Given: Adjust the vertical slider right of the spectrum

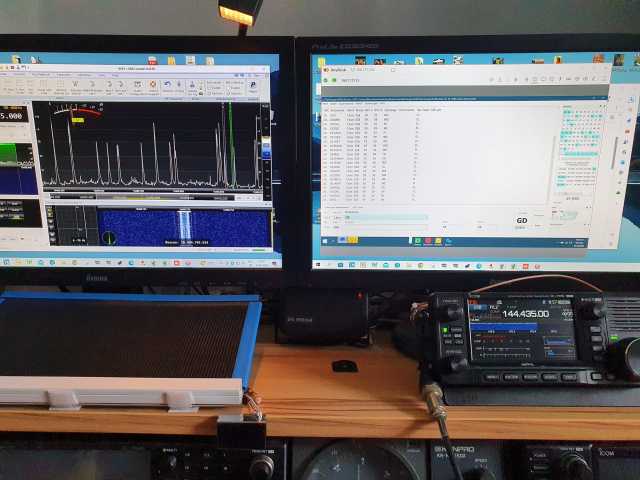Looking at the screenshot, I should click(x=265, y=150).
